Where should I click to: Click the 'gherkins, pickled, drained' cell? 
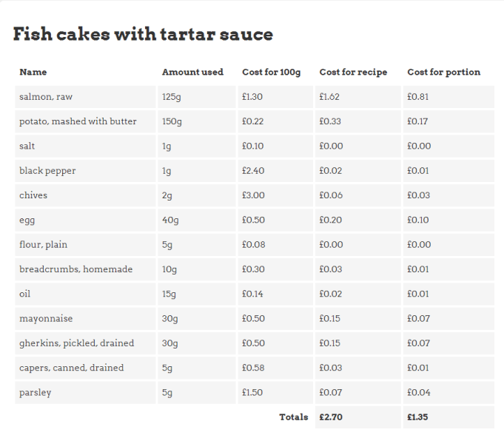point(76,343)
